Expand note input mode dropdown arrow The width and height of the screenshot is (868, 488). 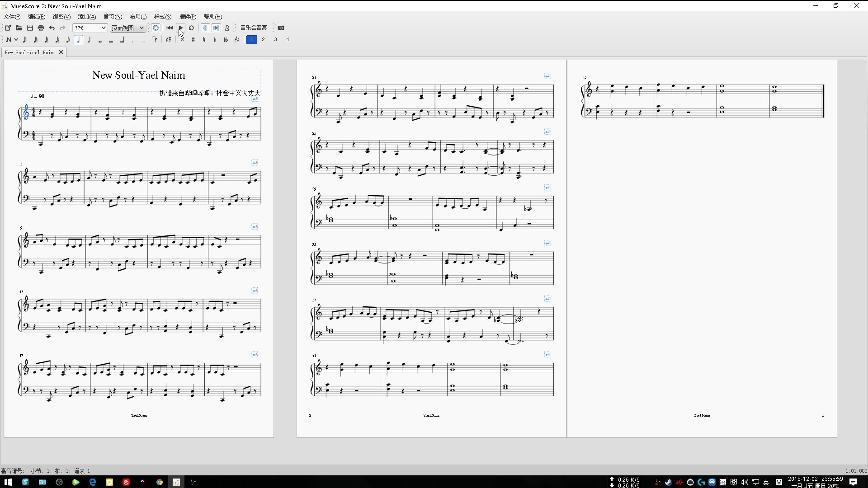pyautogui.click(x=16, y=40)
